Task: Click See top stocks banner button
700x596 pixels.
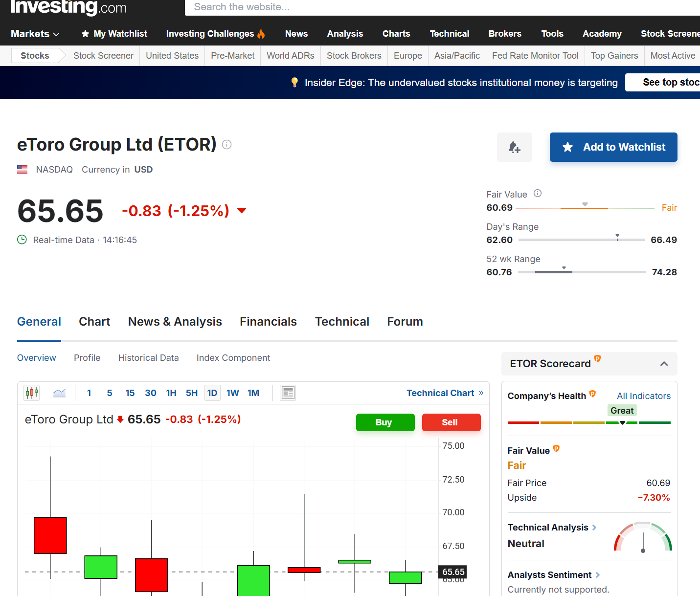Action: pyautogui.click(x=662, y=82)
